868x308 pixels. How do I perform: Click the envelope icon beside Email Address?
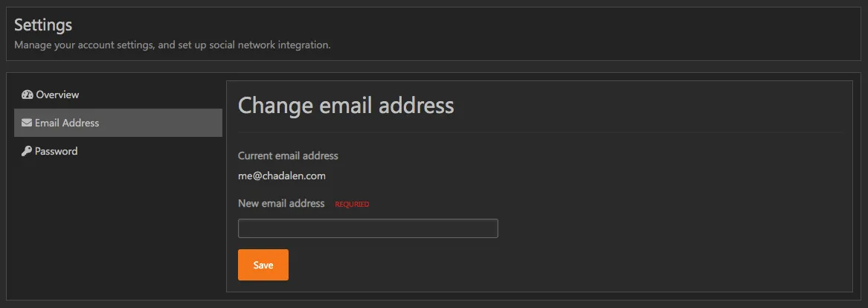click(27, 123)
